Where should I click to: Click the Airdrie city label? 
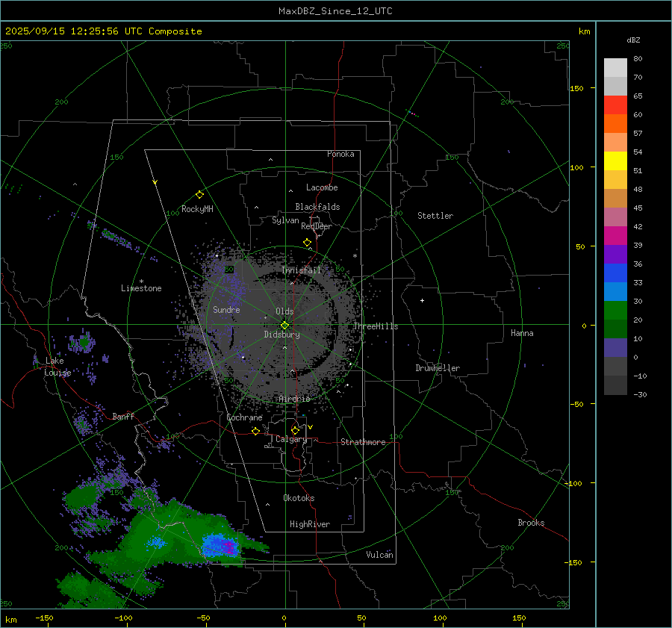point(294,399)
